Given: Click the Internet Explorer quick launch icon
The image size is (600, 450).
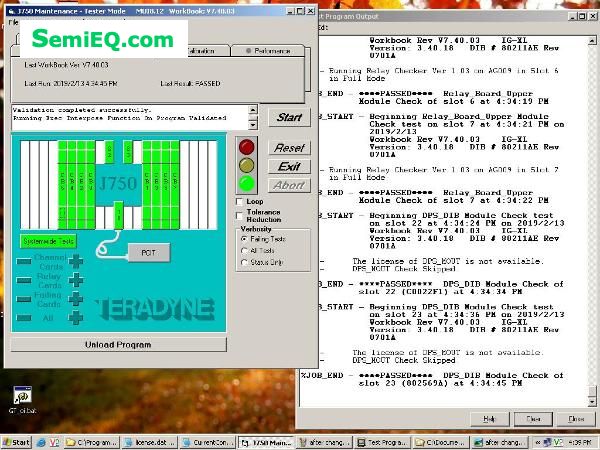Looking at the screenshot, I should [x=41, y=443].
